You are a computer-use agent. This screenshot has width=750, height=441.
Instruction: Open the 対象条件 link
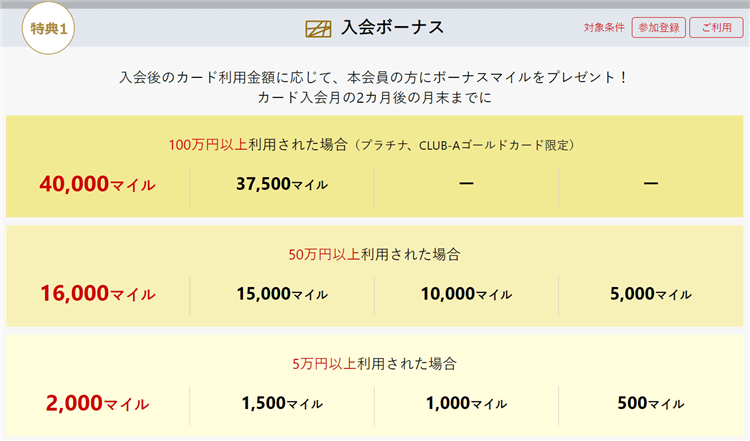point(604,28)
